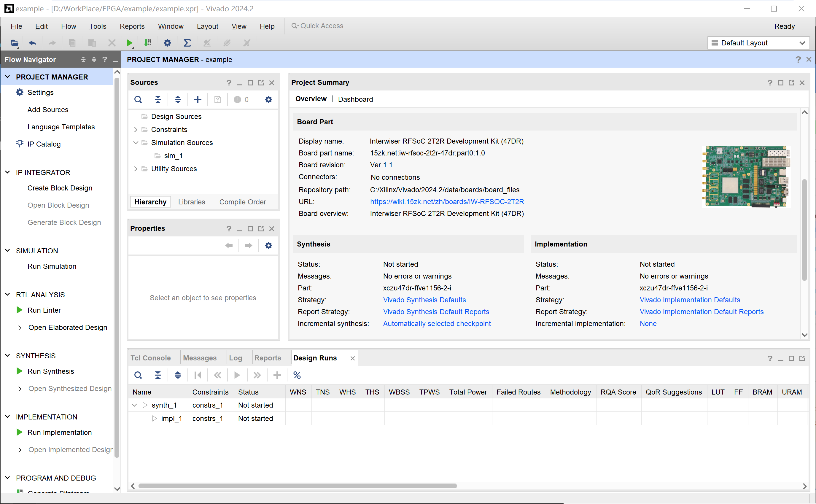
Task: Click the Flow Navigator collapse-all icon
Action: (x=83, y=59)
